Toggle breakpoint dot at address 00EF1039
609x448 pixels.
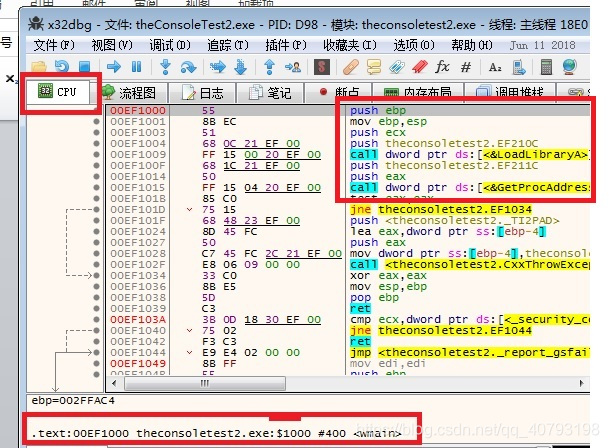coord(96,309)
